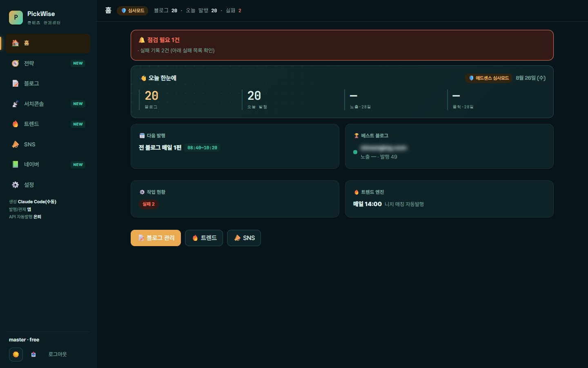
Task: Click the PickWise green P logo
Action: [x=16, y=18]
